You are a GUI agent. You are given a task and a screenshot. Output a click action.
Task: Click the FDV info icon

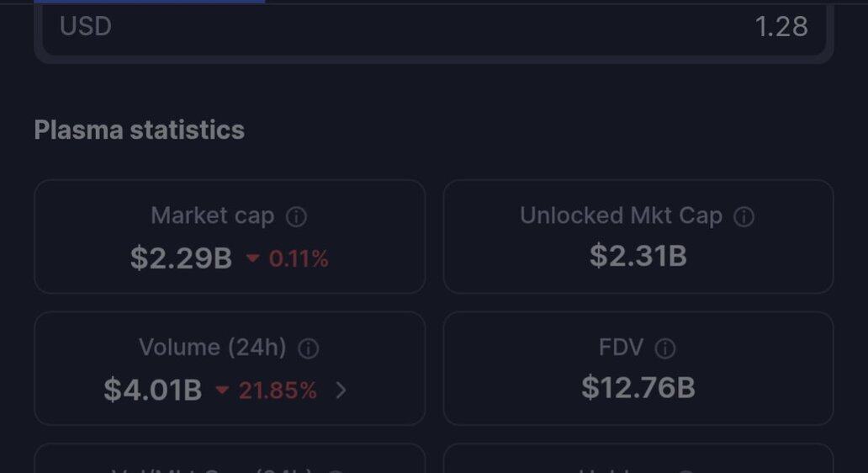(664, 348)
